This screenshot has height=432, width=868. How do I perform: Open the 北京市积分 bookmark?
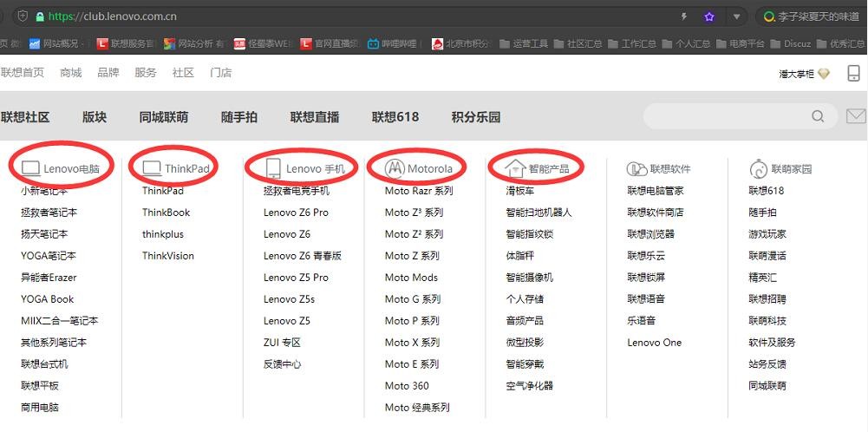tap(461, 43)
